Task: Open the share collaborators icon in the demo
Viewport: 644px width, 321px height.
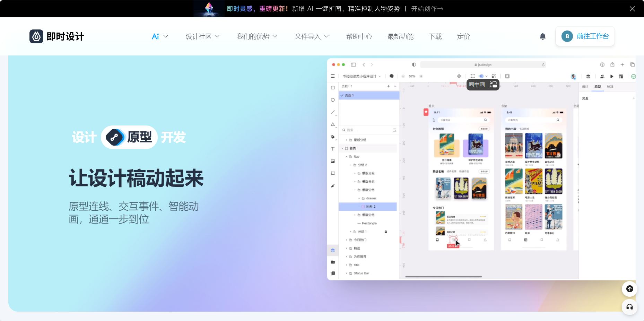Action: point(602,76)
